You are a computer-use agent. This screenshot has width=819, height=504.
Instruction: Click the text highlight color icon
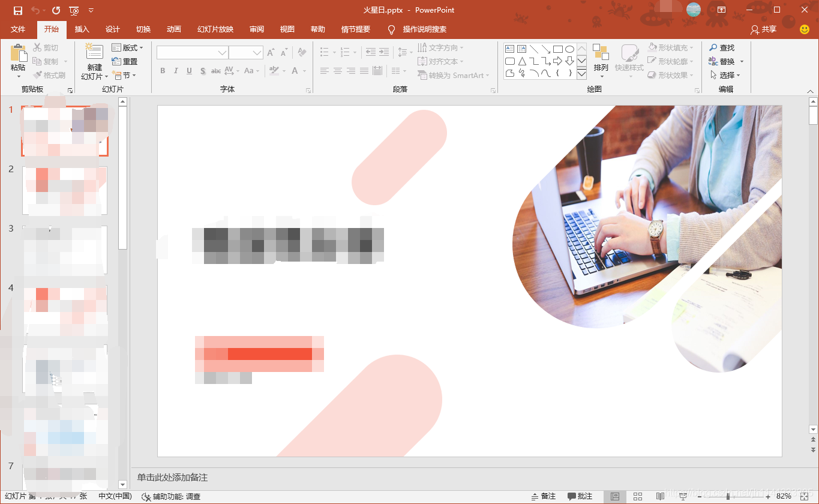(x=274, y=71)
